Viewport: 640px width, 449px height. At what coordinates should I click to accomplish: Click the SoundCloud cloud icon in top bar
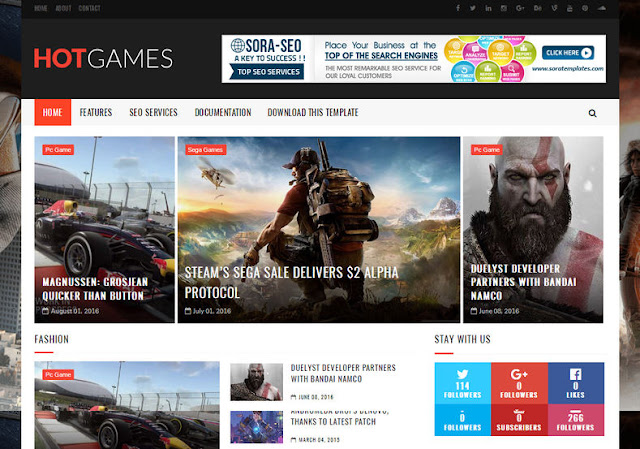pos(602,8)
